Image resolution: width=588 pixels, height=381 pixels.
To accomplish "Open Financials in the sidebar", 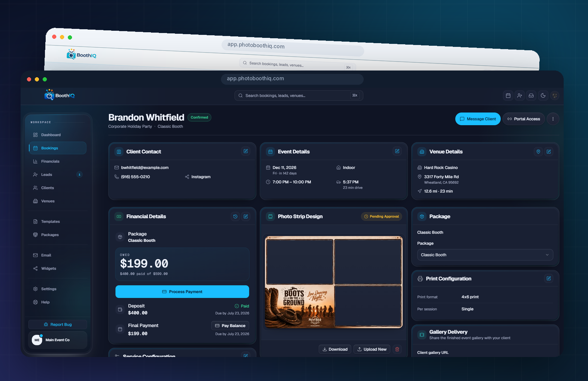I will tap(57, 161).
